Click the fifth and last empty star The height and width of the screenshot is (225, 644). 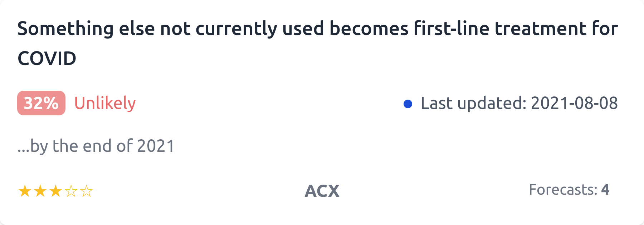[x=87, y=191]
